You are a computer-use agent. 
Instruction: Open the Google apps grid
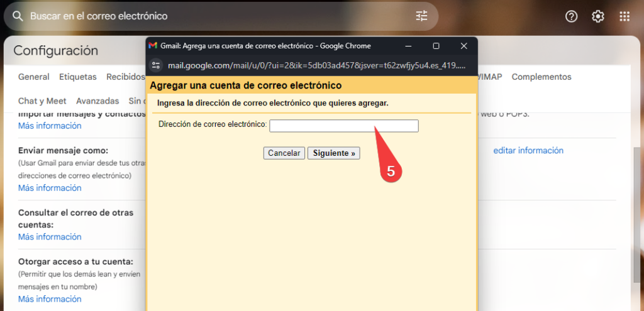click(x=625, y=16)
